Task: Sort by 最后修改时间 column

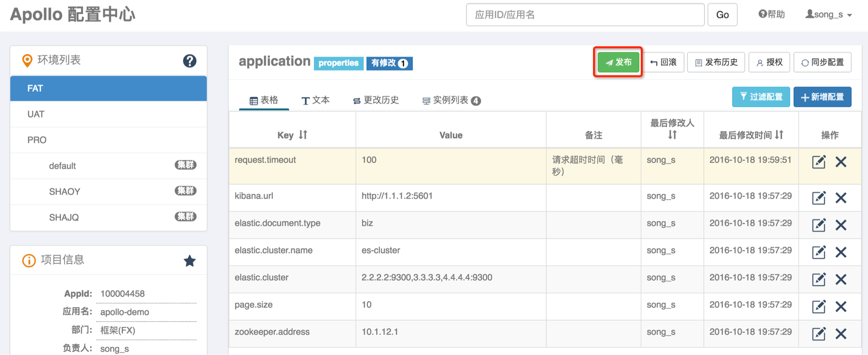Action: 779,135
